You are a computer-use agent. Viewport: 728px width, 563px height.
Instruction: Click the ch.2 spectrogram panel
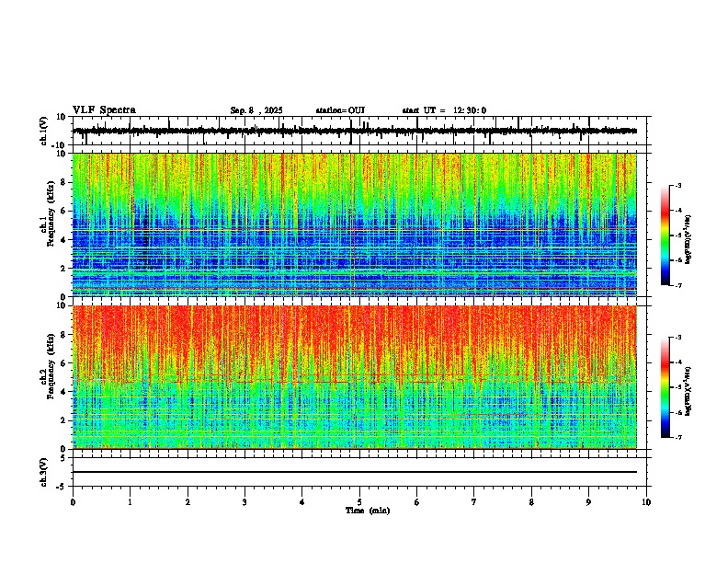point(355,377)
